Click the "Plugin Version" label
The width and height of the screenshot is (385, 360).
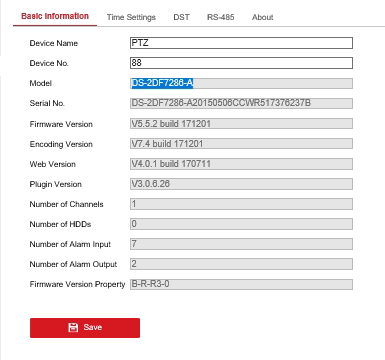[x=56, y=184]
